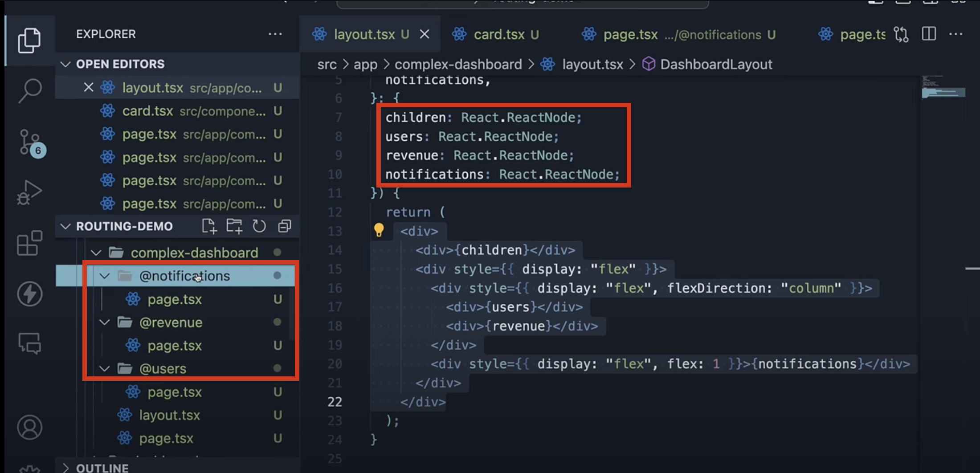Open the Search view in activity bar
Viewport: 980px width, 473px height.
tap(29, 91)
